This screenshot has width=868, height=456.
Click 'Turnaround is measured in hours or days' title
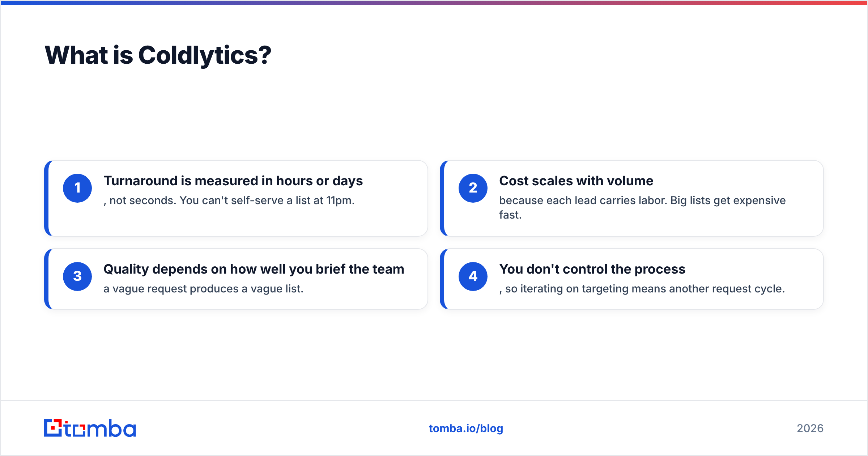pos(233,181)
